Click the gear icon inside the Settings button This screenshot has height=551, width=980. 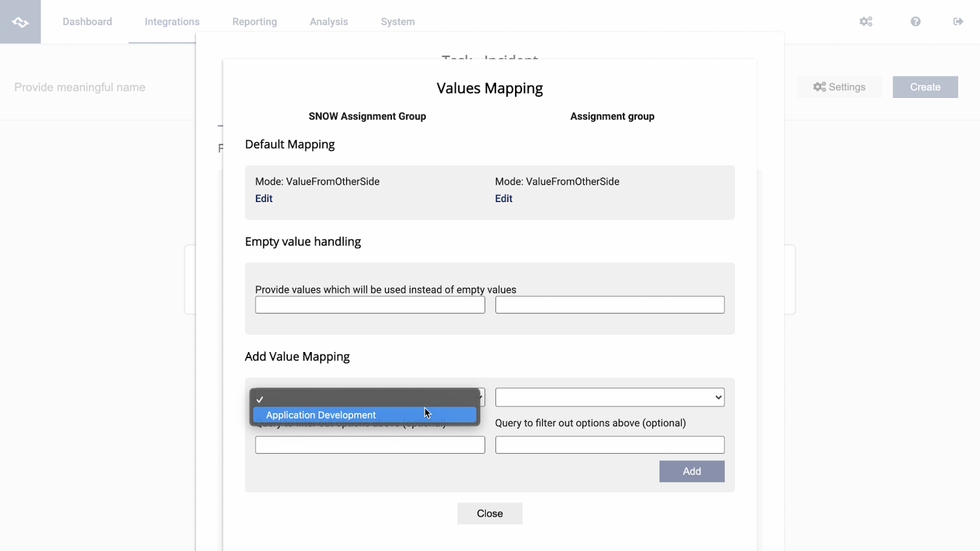tap(819, 87)
